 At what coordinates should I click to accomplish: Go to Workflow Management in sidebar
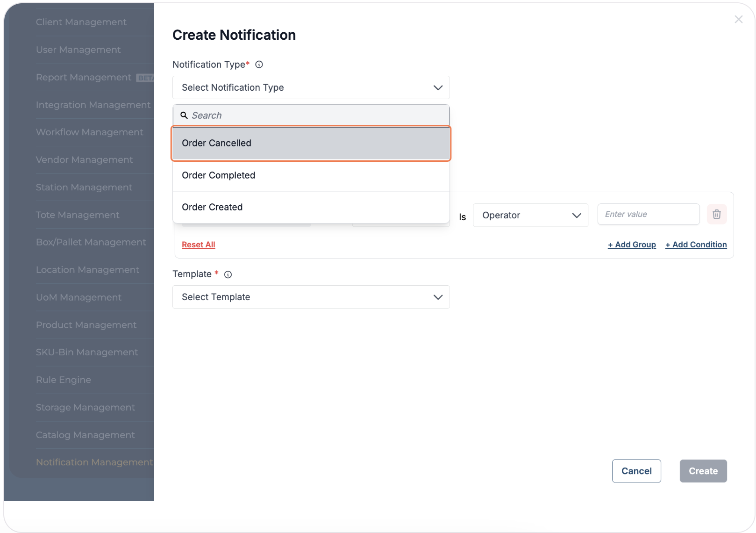pyautogui.click(x=89, y=132)
